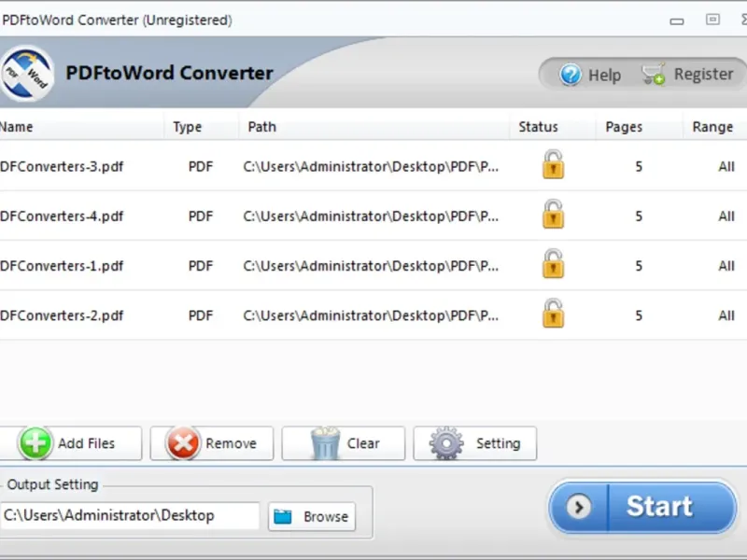Click the Register text link

pos(703,75)
